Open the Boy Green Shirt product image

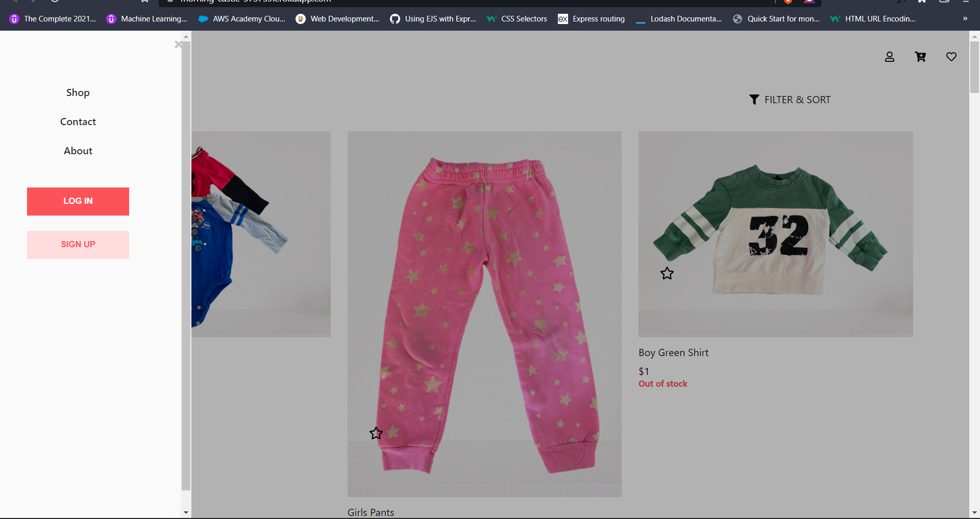click(x=775, y=233)
